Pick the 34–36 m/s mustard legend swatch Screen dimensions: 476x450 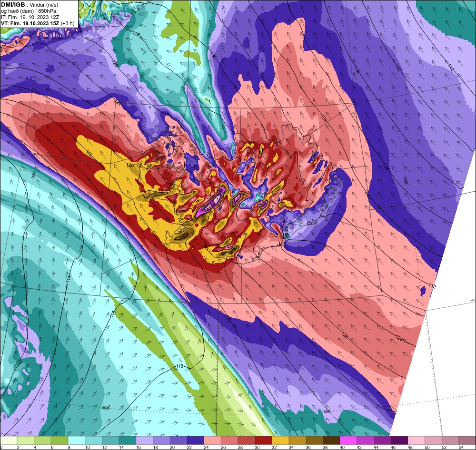pos(297,440)
